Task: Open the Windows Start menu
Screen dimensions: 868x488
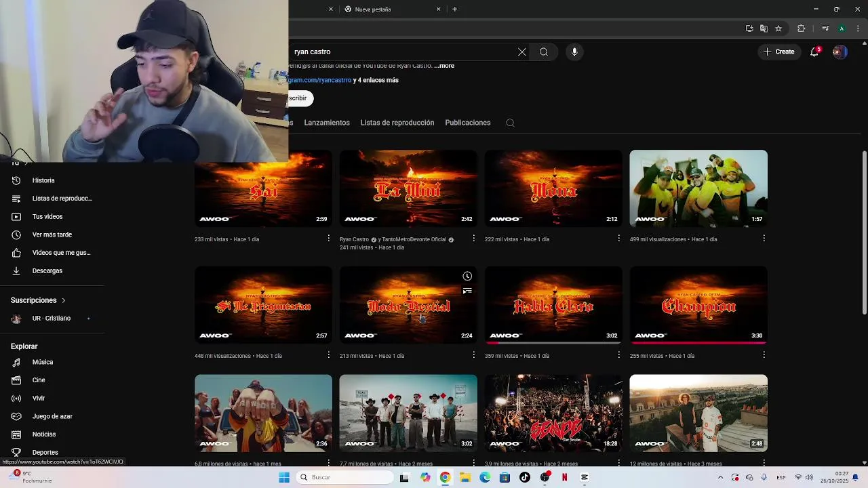Action: click(283, 477)
